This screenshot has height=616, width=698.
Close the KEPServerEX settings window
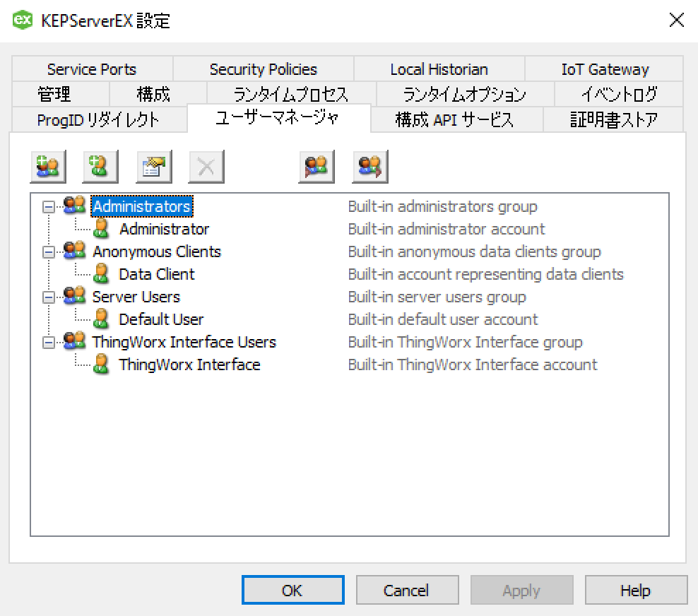(x=677, y=20)
